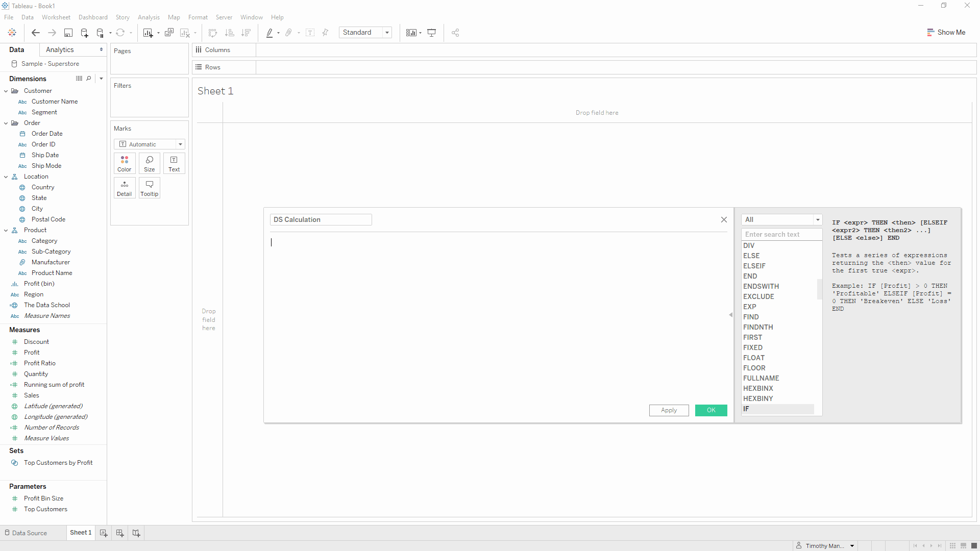Sort descending with the toolbar icon
980x551 pixels.
pyautogui.click(x=246, y=33)
